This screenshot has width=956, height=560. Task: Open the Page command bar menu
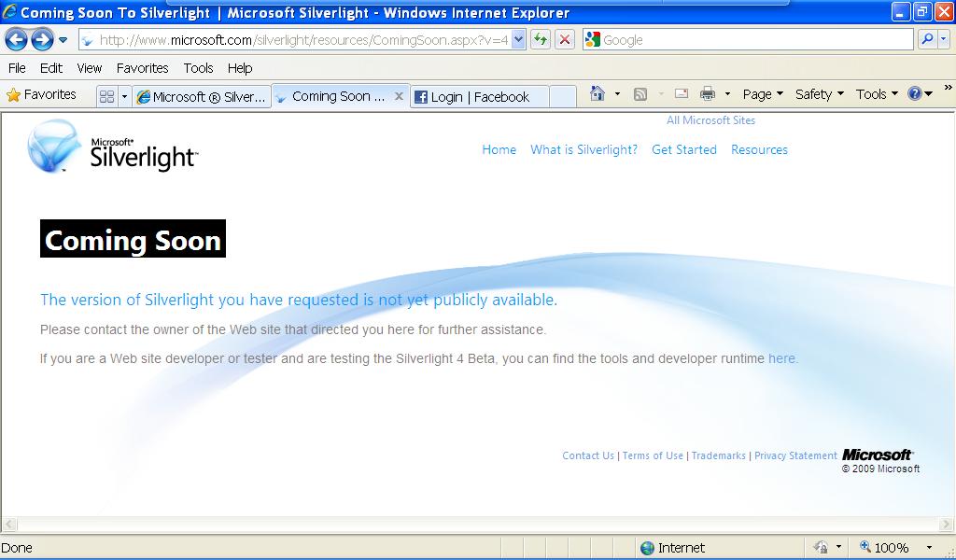coord(762,94)
